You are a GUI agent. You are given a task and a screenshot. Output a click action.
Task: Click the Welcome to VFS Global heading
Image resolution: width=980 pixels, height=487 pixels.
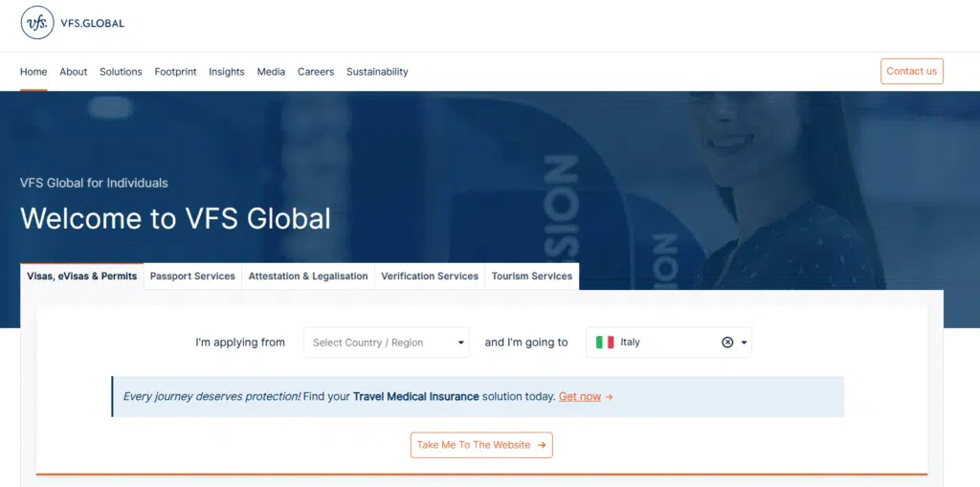(176, 219)
